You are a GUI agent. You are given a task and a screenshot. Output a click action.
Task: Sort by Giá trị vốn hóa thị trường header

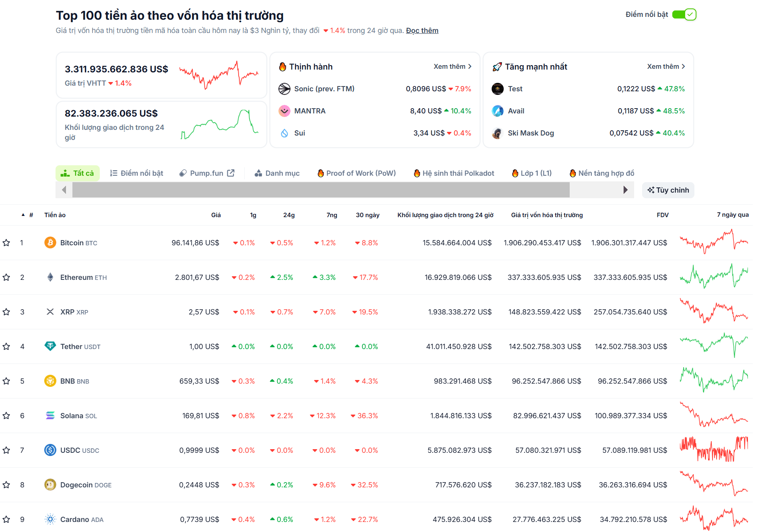tap(547, 215)
